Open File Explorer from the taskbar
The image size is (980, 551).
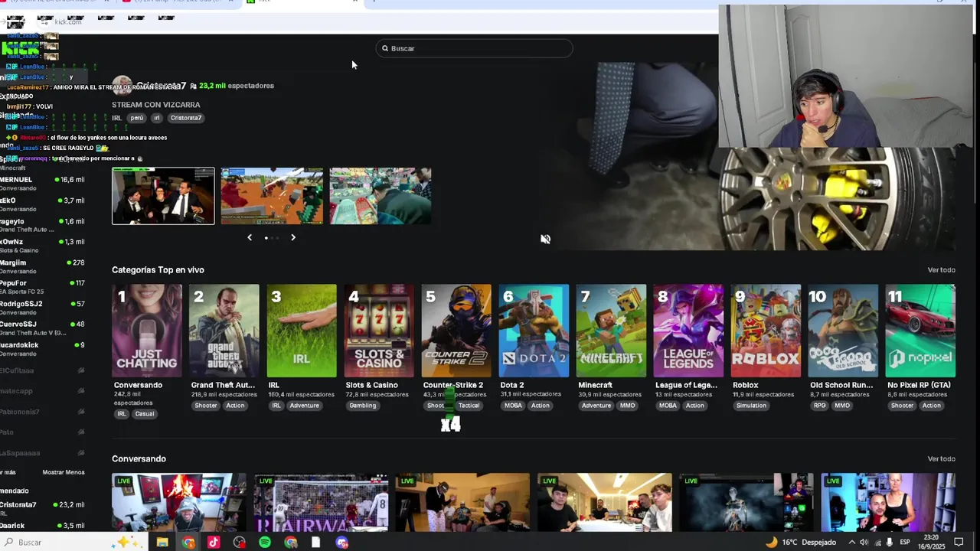[162, 542]
